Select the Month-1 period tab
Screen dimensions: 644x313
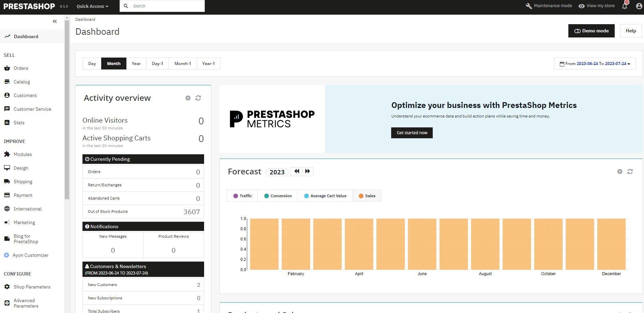tap(183, 64)
